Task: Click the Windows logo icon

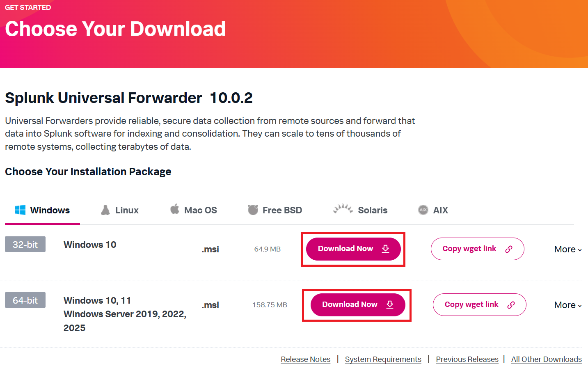Action: pyautogui.click(x=20, y=210)
